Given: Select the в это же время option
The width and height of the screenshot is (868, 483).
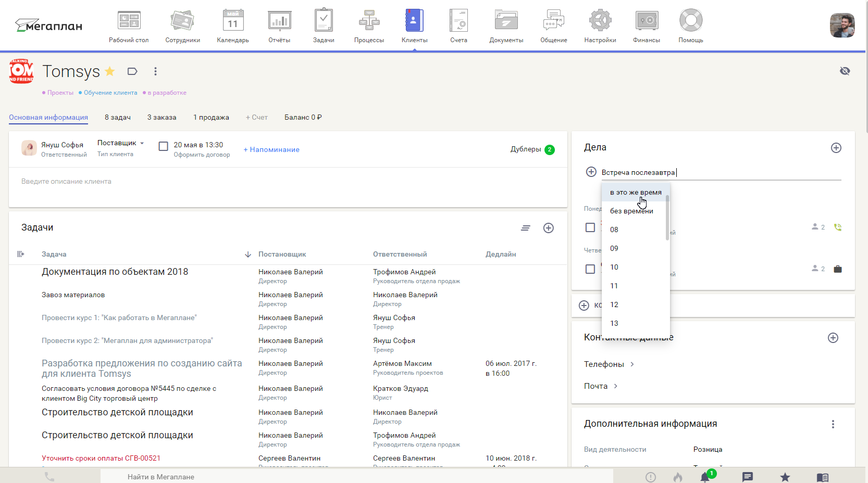Looking at the screenshot, I should point(635,192).
